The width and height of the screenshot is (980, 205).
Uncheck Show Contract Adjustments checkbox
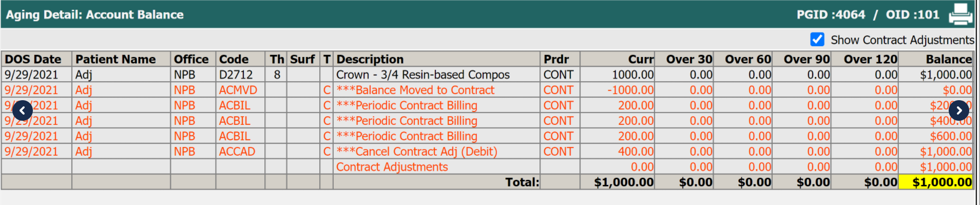(817, 40)
